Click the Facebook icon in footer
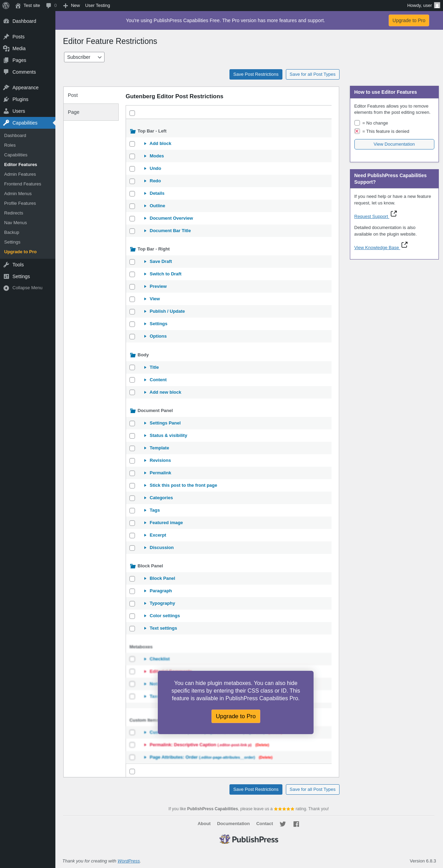 [296, 824]
